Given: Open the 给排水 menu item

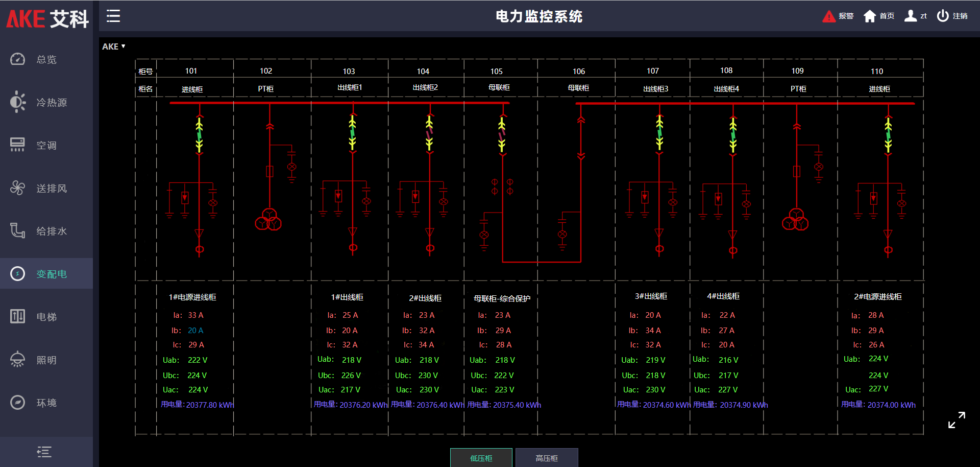Looking at the screenshot, I should click(x=51, y=231).
